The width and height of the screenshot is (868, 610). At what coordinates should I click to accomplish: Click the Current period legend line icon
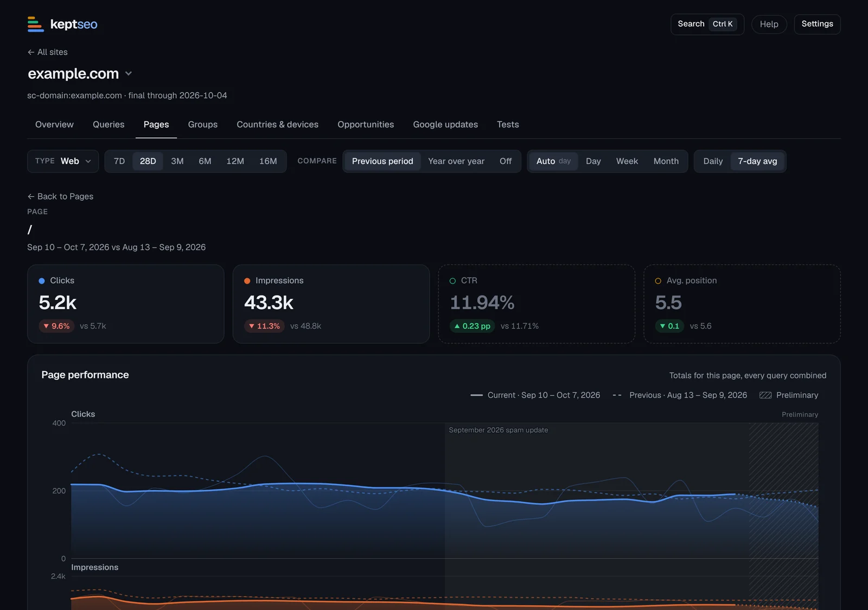(477, 395)
